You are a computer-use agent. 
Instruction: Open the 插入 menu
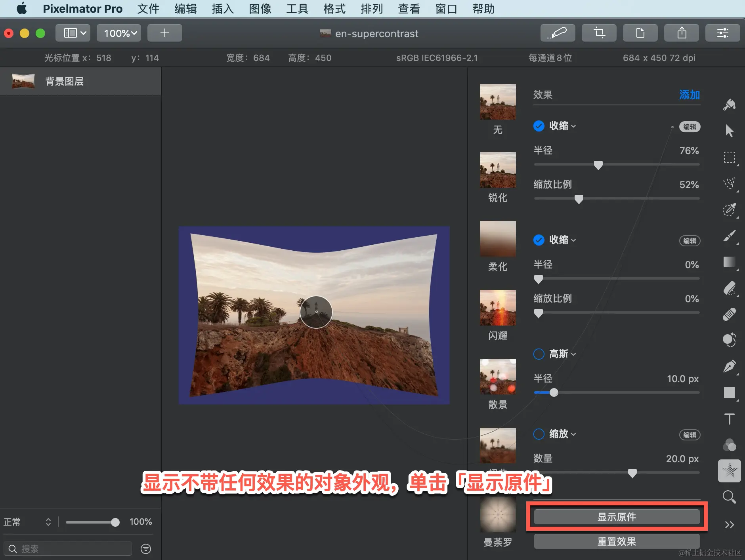pos(223,9)
